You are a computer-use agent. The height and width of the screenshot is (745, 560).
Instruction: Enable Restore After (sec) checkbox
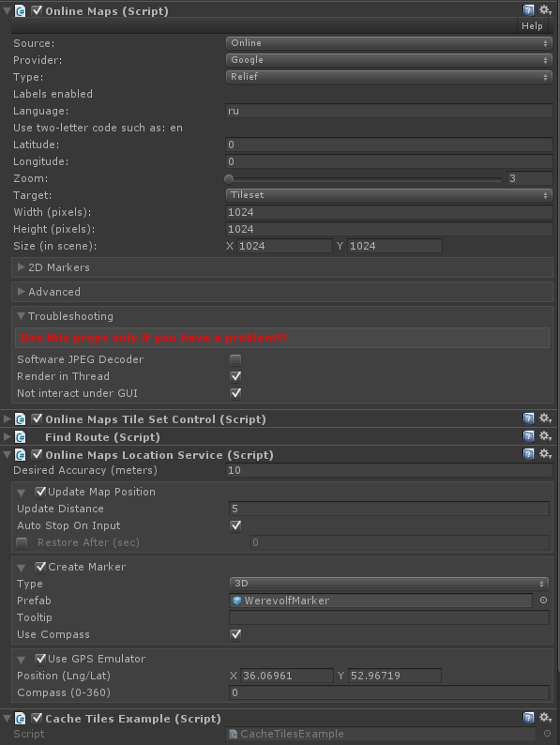pos(22,542)
